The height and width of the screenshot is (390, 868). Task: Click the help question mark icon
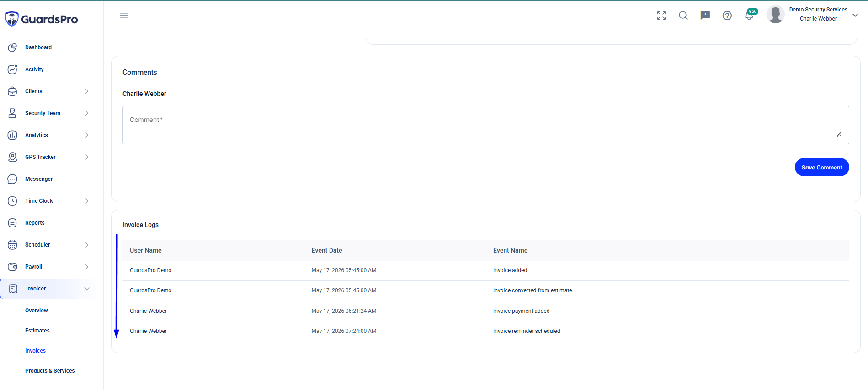click(727, 16)
